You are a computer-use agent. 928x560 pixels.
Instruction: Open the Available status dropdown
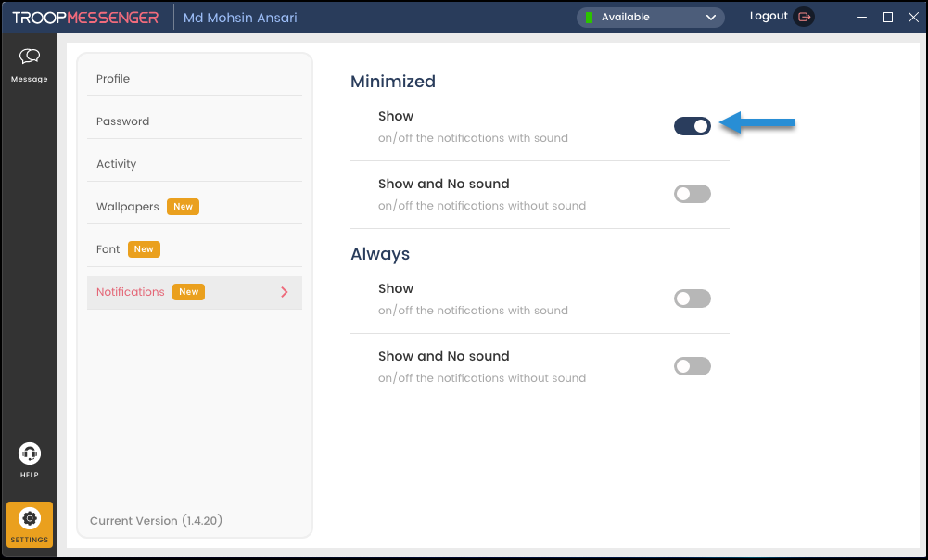point(711,18)
